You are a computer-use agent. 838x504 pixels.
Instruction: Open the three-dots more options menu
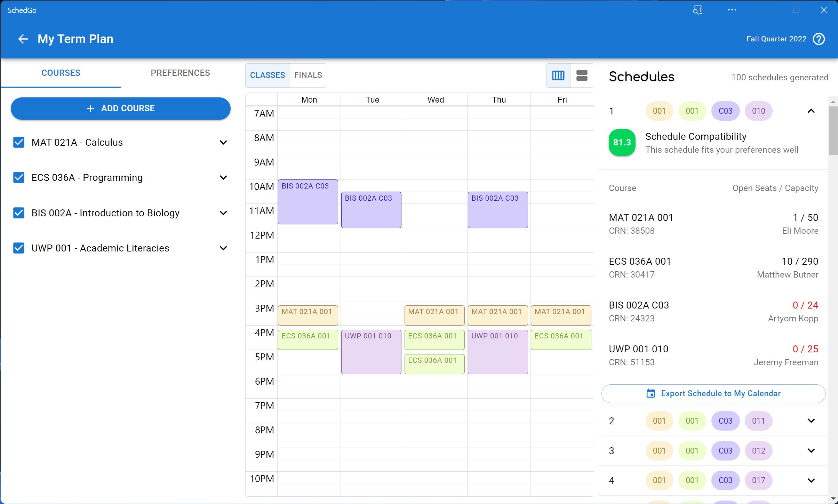(732, 10)
